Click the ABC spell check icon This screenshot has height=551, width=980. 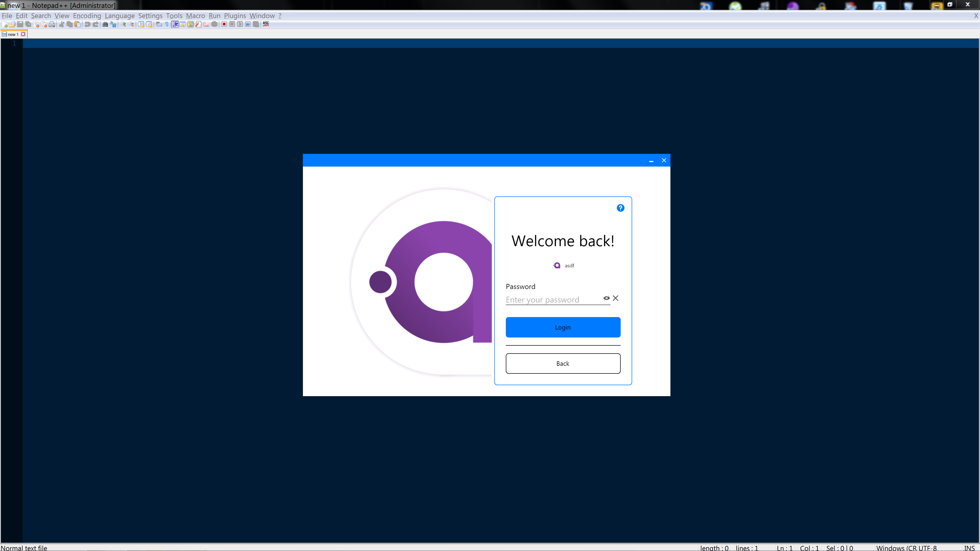(x=266, y=24)
